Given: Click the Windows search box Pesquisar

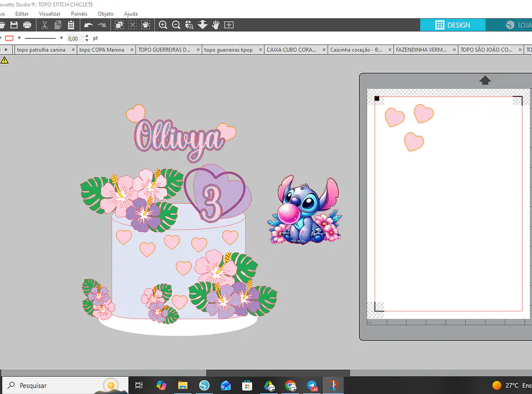Looking at the screenshot, I should pyautogui.click(x=65, y=386).
